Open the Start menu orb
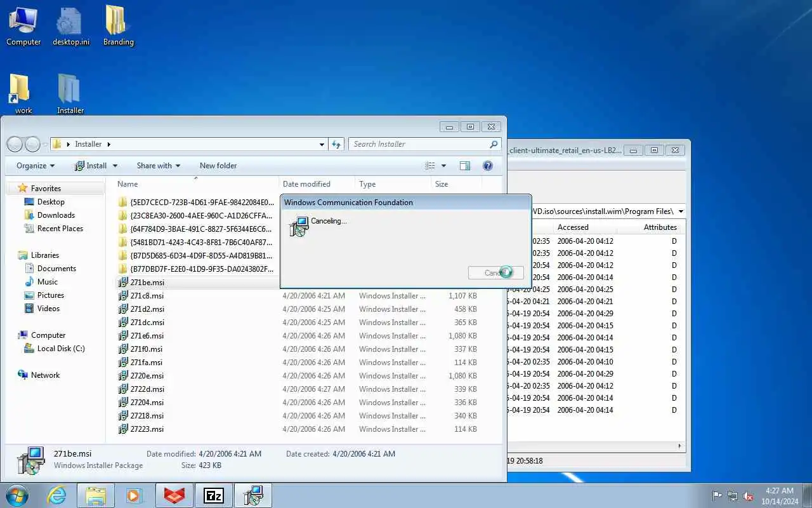The image size is (812, 508). [x=17, y=495]
